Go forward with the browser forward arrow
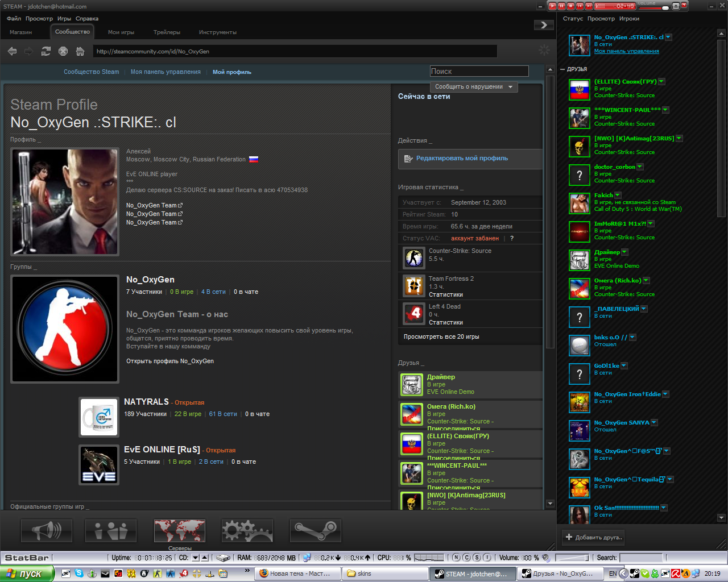Image resolution: width=728 pixels, height=582 pixels. [x=28, y=51]
